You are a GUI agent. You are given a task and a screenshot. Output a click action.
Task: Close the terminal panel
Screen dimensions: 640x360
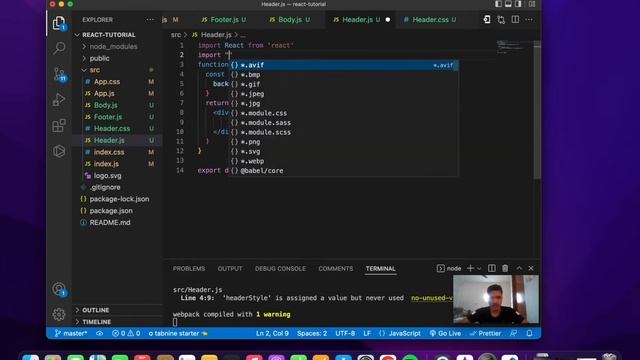(531, 268)
